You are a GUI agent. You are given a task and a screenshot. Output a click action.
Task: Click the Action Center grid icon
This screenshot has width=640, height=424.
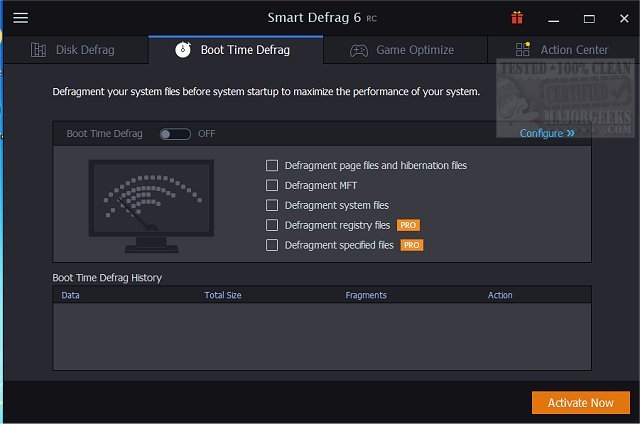click(522, 50)
